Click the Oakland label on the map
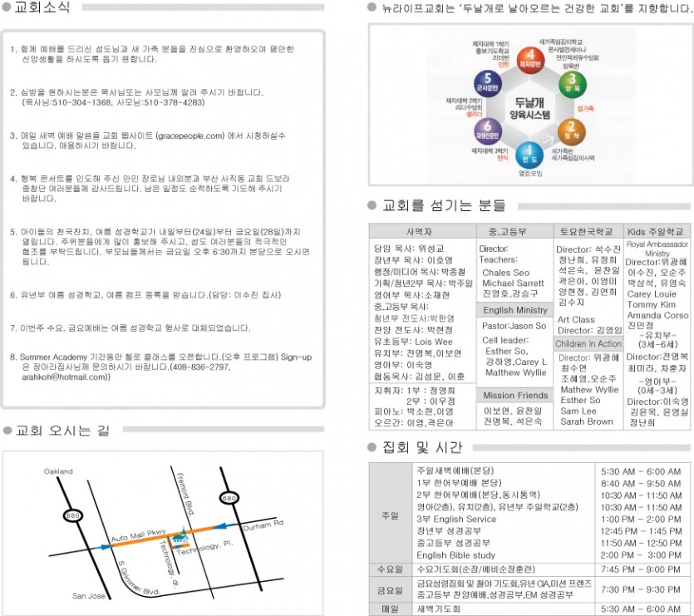 pyautogui.click(x=58, y=471)
